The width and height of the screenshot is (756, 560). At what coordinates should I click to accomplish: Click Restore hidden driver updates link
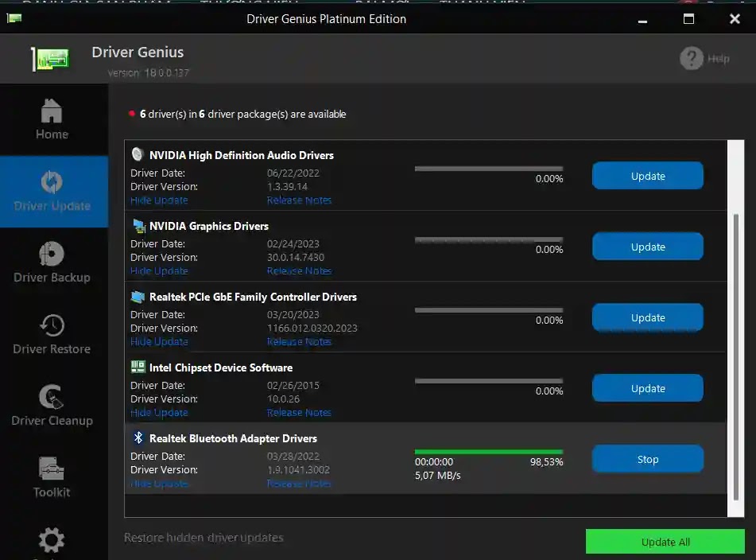tap(204, 538)
